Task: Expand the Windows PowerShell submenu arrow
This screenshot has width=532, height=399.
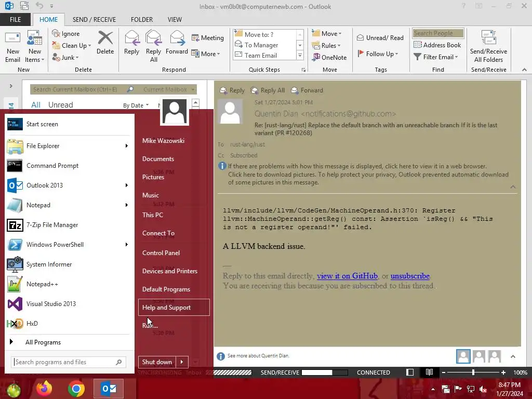Action: pyautogui.click(x=127, y=245)
